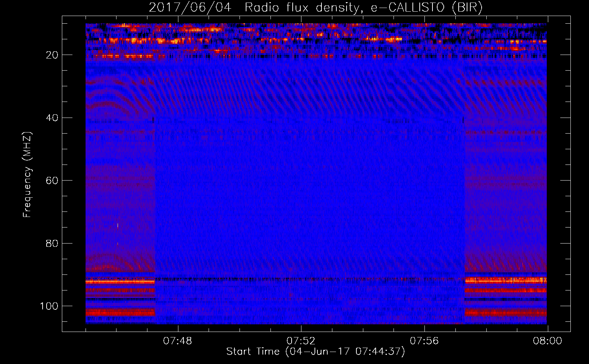Click the 07:56 time tick label
This screenshot has height=364, width=589.
[424, 341]
